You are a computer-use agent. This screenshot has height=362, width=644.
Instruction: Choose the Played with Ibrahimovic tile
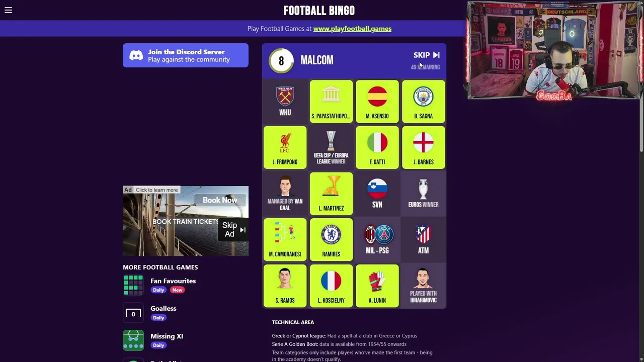(423, 286)
